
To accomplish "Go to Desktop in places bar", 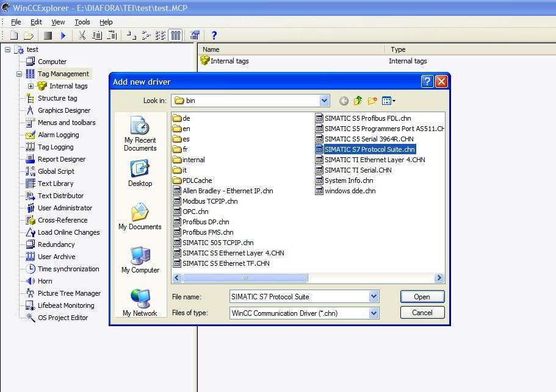I will [x=140, y=173].
